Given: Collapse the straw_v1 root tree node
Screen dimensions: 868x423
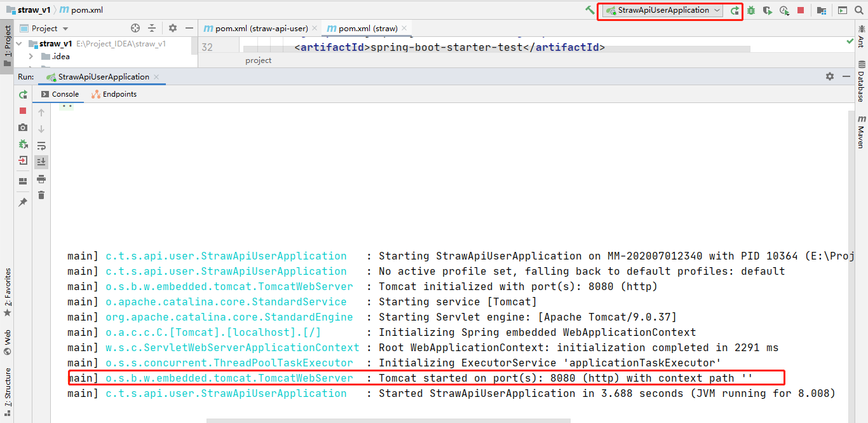Looking at the screenshot, I should click(x=20, y=44).
